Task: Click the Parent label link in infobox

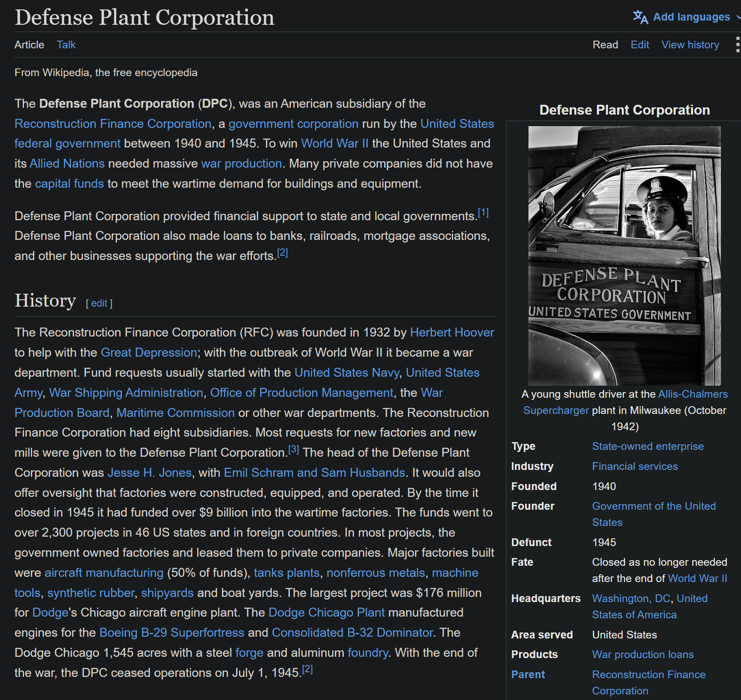Action: [x=528, y=674]
